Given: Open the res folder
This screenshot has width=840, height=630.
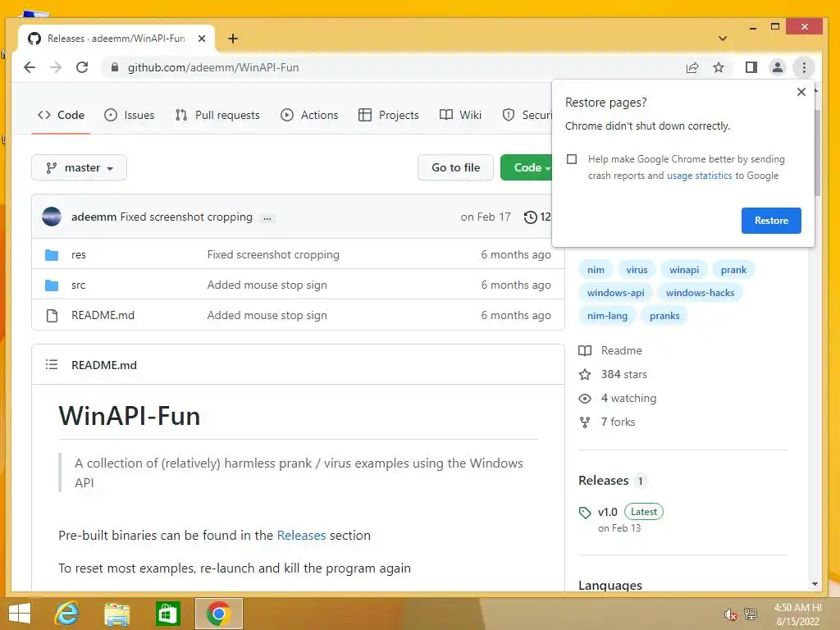Looking at the screenshot, I should [x=79, y=255].
